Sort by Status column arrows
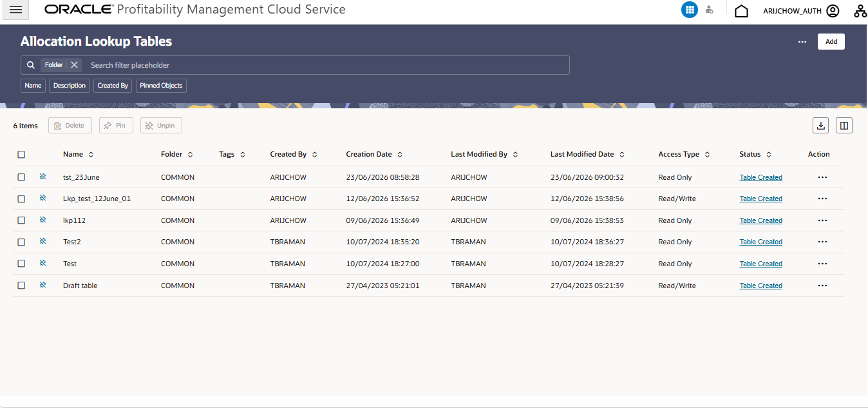This screenshot has width=868, height=408. click(x=769, y=155)
